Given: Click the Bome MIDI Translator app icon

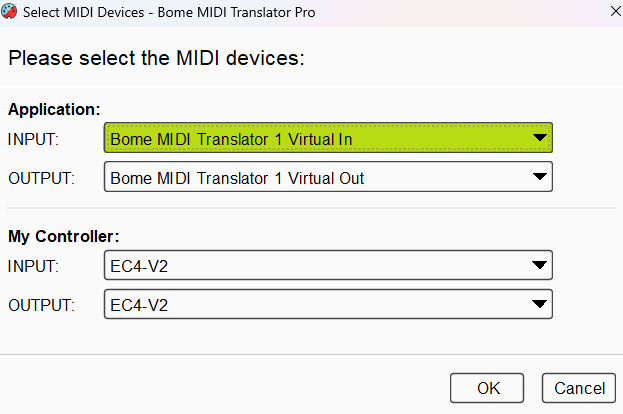Looking at the screenshot, I should 9,12.
